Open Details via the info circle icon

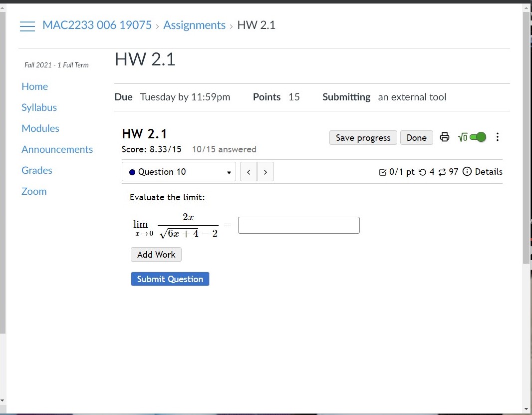tap(467, 171)
